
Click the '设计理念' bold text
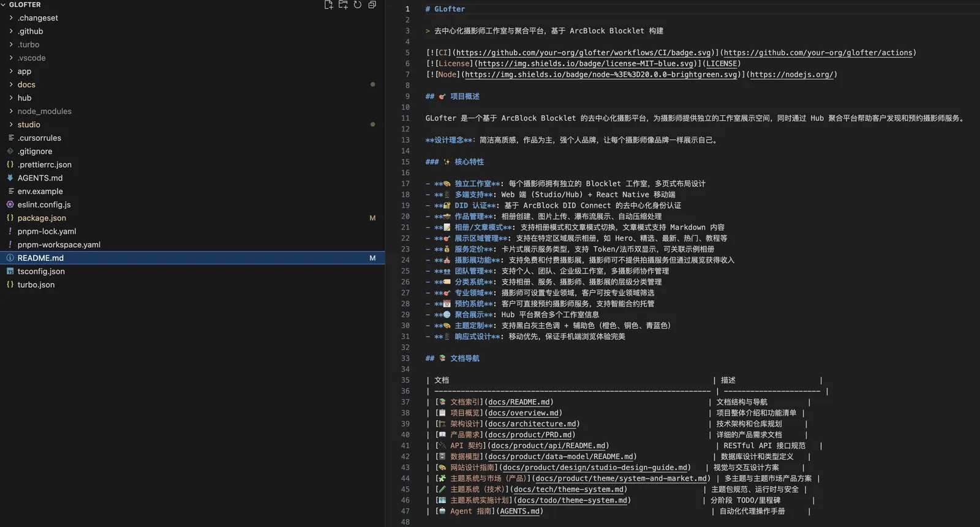[x=449, y=140]
